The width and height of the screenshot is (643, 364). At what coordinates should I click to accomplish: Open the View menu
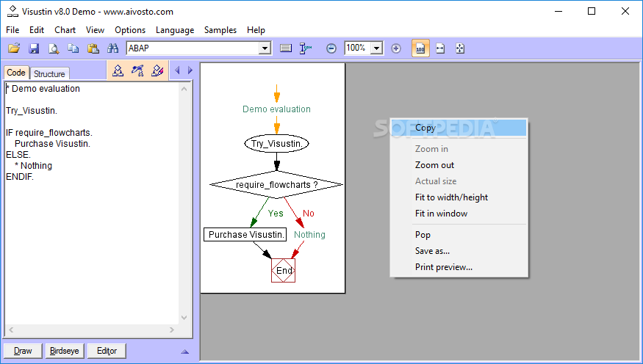[x=95, y=30]
